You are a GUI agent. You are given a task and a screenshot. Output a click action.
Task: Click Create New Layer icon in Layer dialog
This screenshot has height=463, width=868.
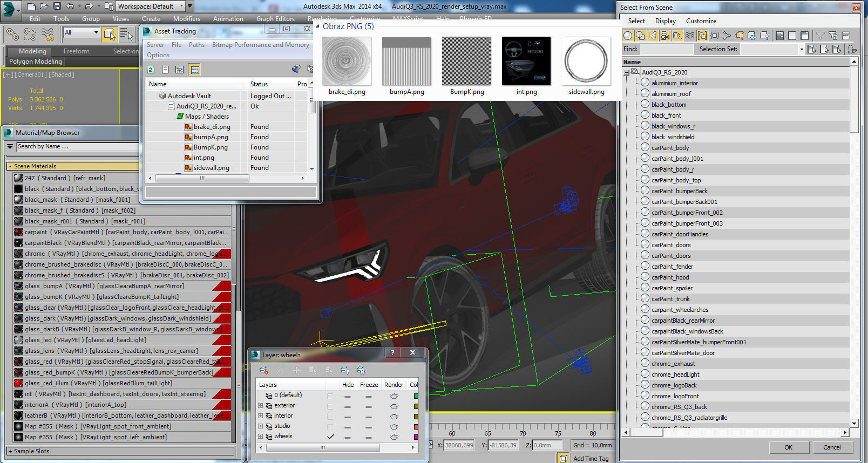coord(264,370)
